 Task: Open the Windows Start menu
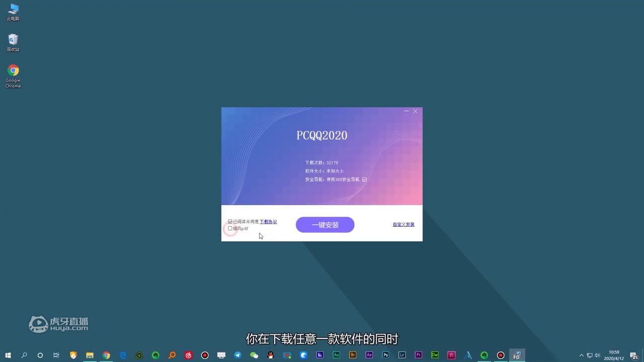pos(8,355)
